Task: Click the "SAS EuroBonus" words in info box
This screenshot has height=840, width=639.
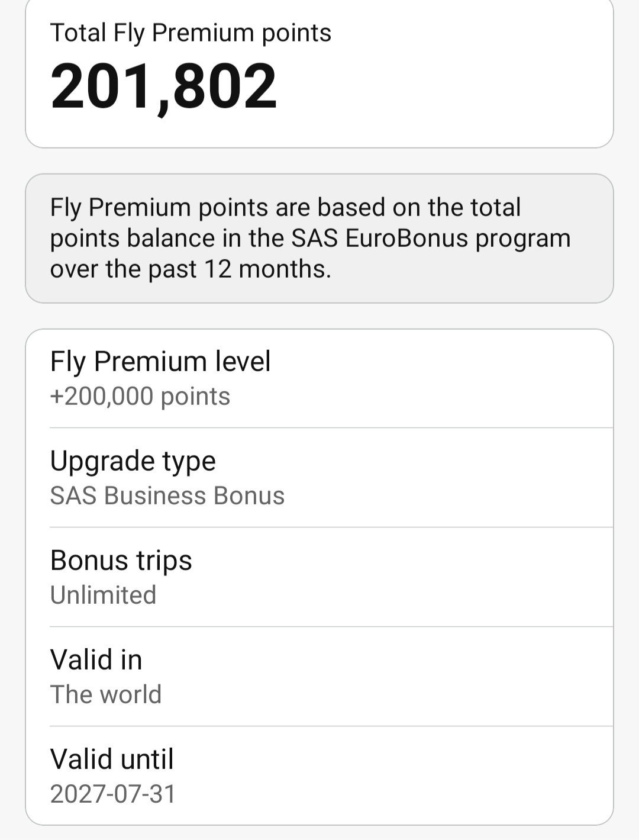Action: pyautogui.click(x=380, y=238)
